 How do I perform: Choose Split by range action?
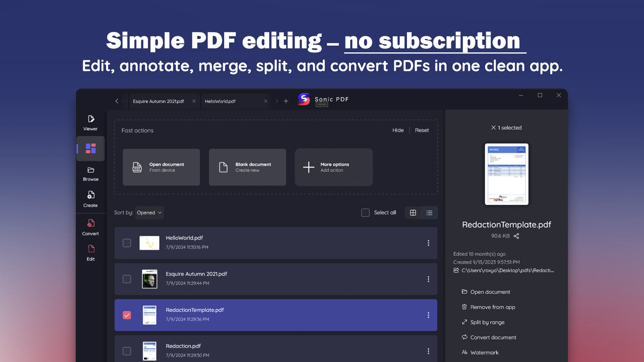pyautogui.click(x=483, y=322)
